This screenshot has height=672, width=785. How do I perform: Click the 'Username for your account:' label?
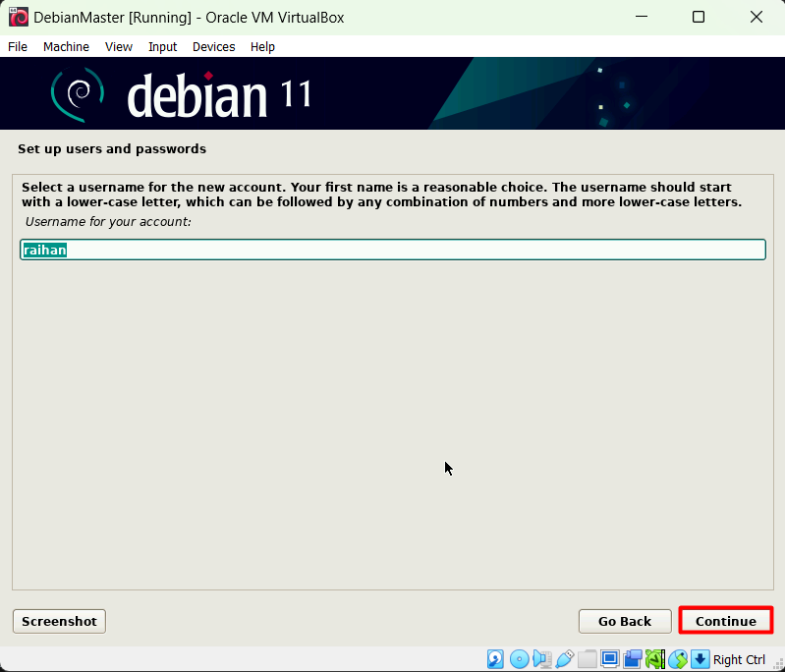coord(108,222)
